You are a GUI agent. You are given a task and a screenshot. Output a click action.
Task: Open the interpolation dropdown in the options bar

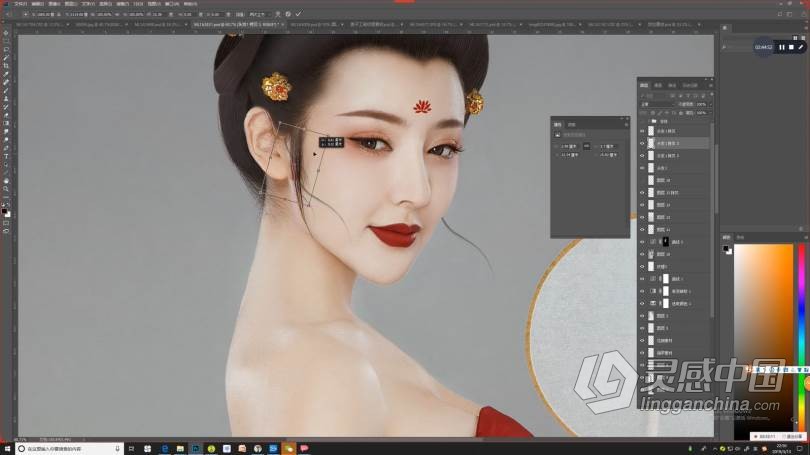coord(258,14)
